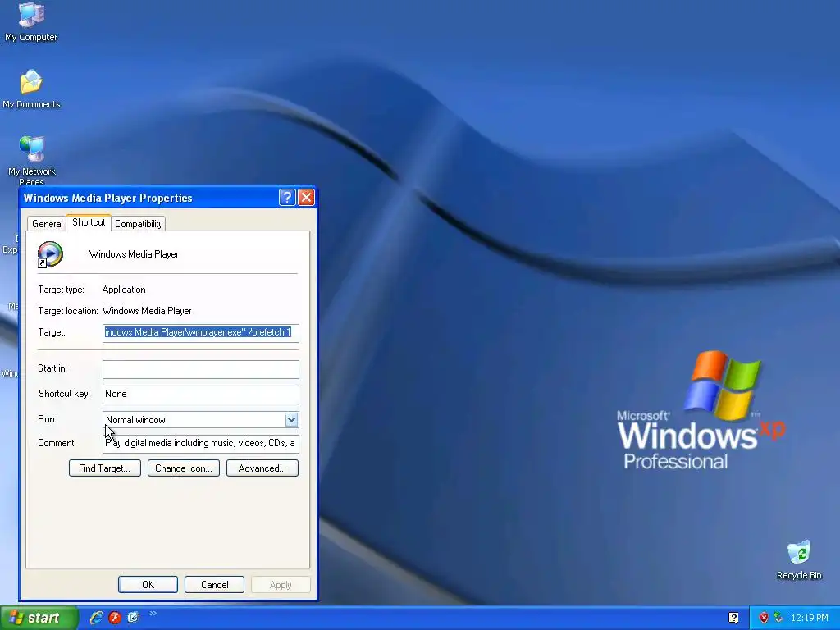Click the Target location value text
840x630 pixels.
point(147,311)
